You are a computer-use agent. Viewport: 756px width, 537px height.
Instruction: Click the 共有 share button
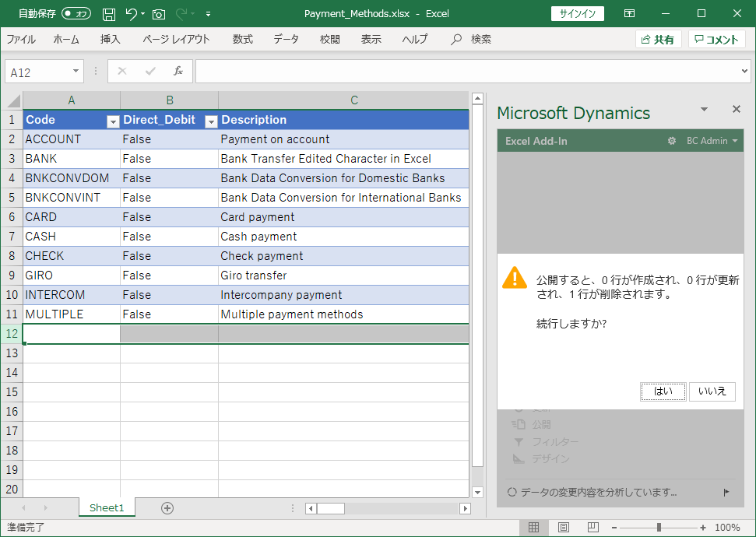658,40
